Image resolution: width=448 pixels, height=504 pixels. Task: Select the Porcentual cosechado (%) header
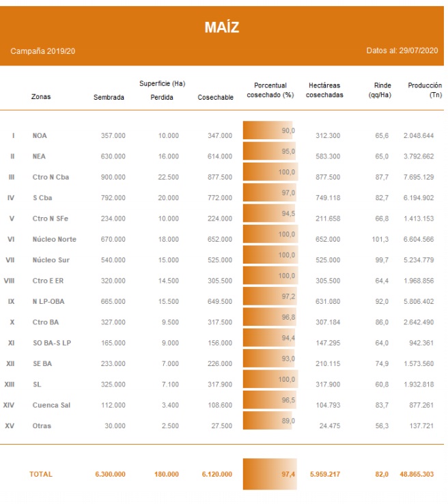click(270, 90)
